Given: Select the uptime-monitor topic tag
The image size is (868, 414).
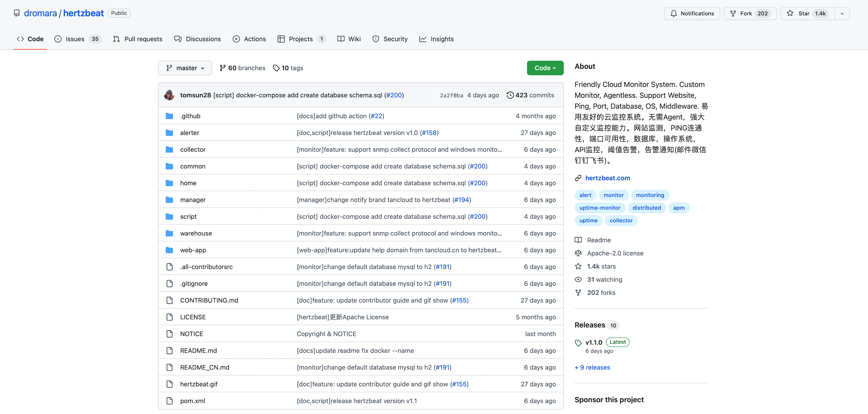Looking at the screenshot, I should tap(599, 208).
